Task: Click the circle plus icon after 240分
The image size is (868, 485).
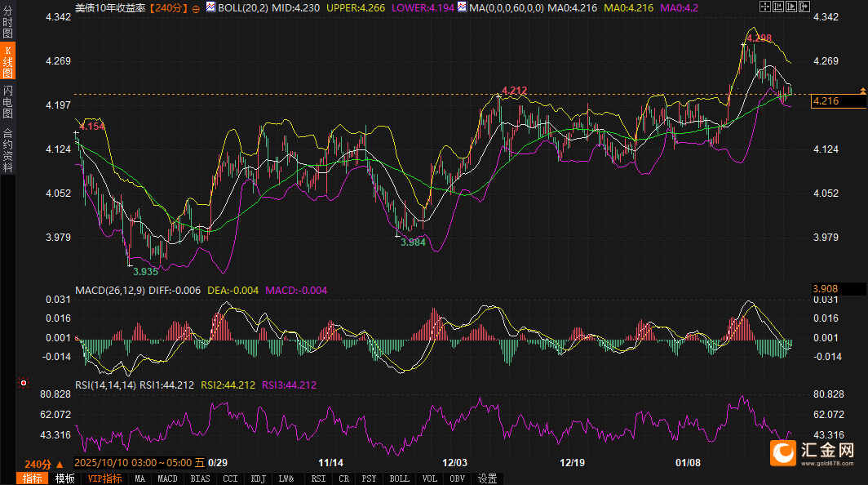Action: 196,7
